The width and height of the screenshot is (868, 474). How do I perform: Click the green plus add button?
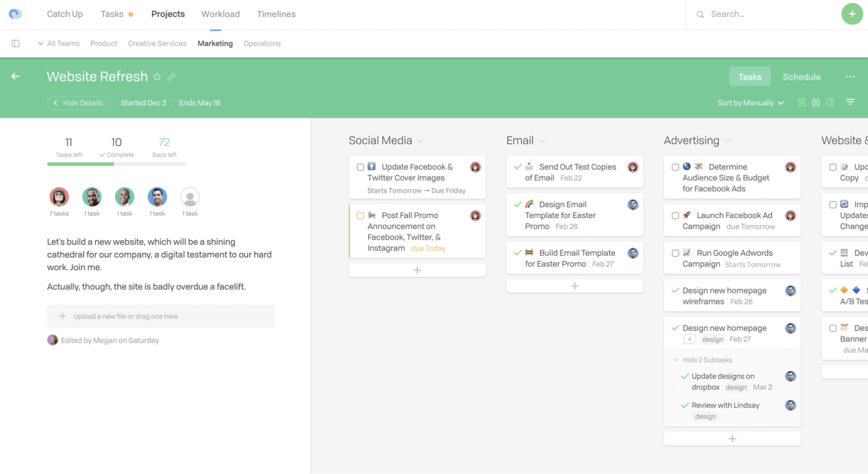click(852, 14)
